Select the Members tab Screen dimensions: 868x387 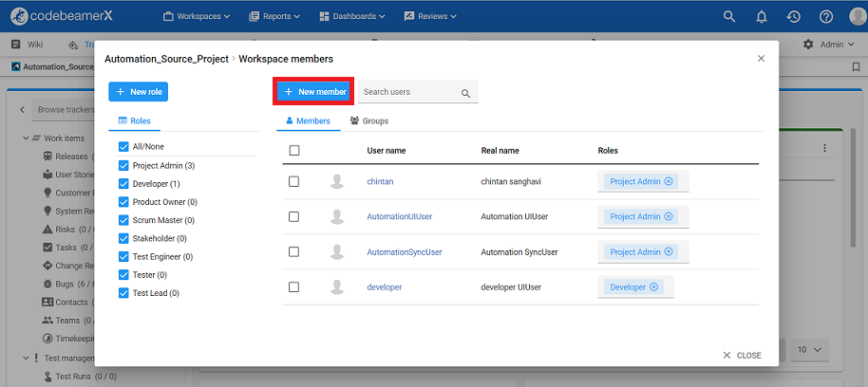(308, 121)
